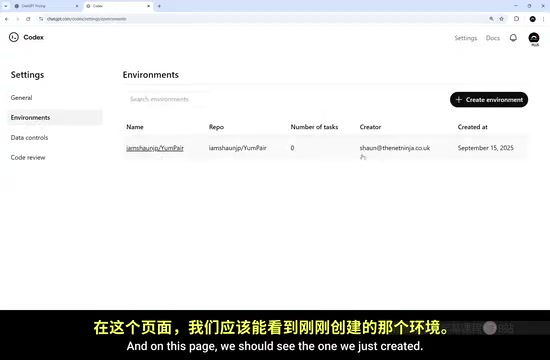Click the Settings sidebar heading
The width and height of the screenshot is (550, 360).
point(27,75)
